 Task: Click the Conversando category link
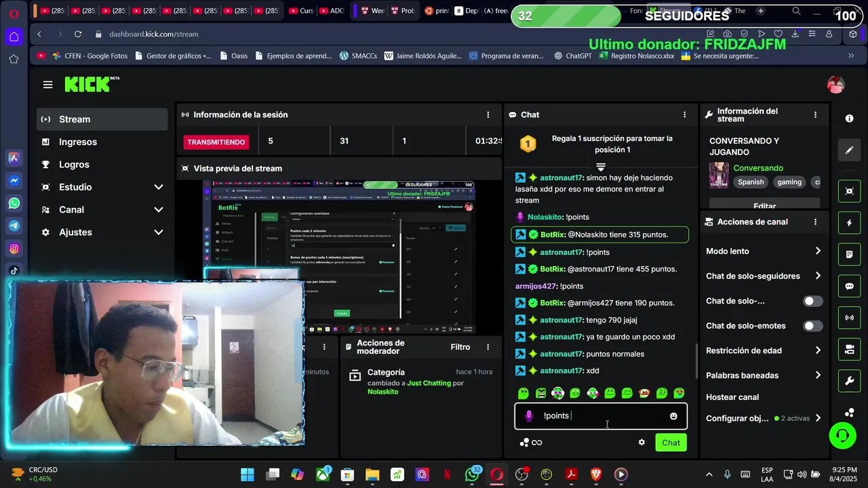[x=758, y=168]
